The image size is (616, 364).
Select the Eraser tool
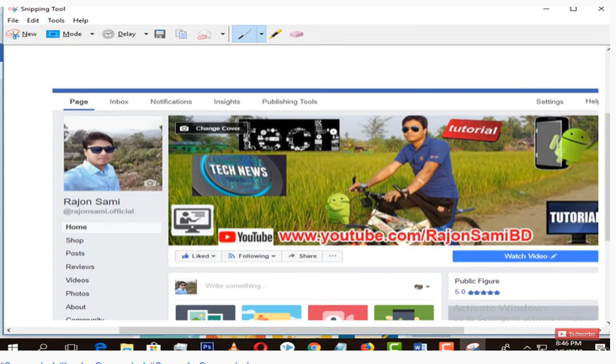tap(296, 34)
